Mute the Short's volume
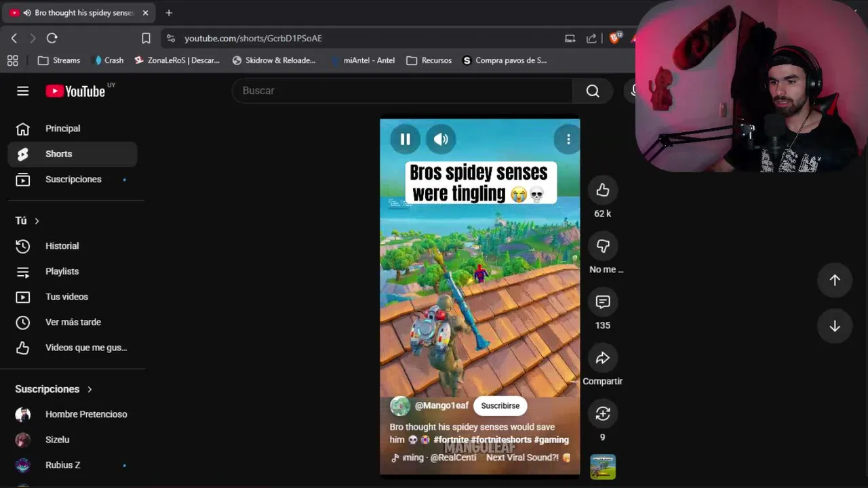Image resolution: width=868 pixels, height=488 pixels. point(441,139)
